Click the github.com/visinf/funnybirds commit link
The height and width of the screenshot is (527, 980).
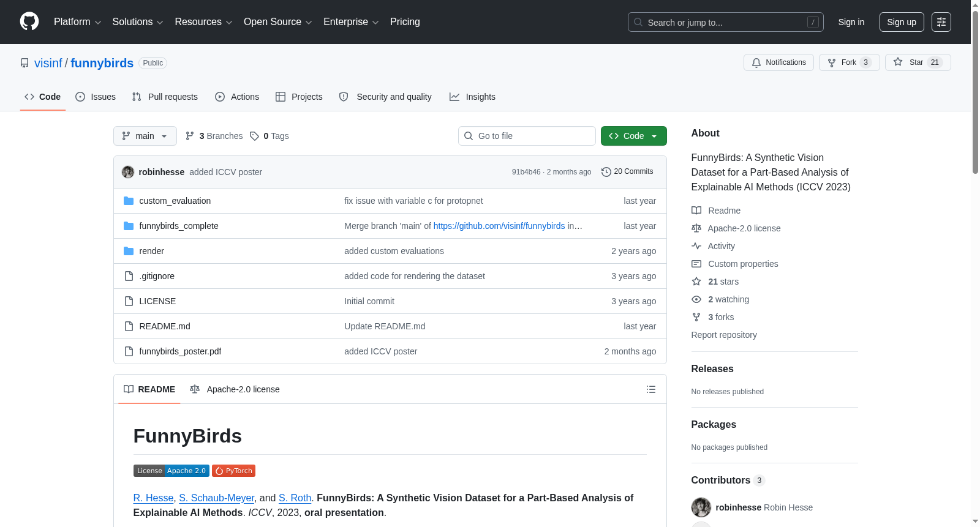coord(499,226)
